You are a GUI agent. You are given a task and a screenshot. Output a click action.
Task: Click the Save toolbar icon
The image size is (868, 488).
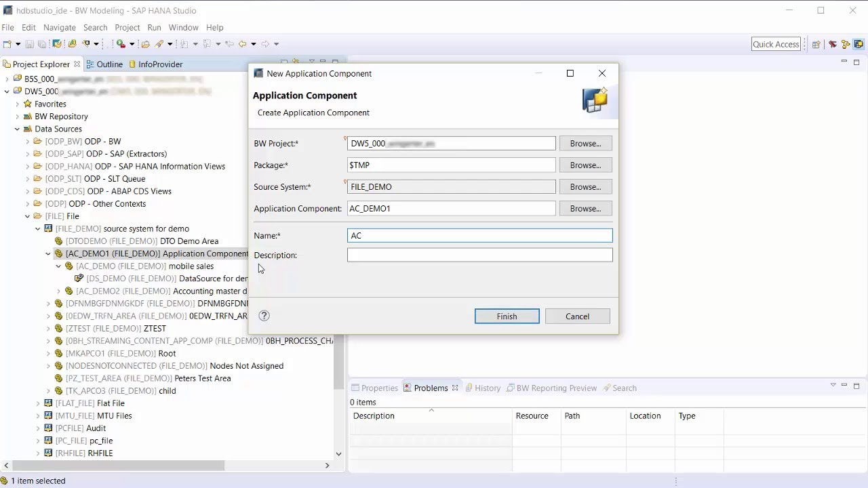[x=29, y=44]
